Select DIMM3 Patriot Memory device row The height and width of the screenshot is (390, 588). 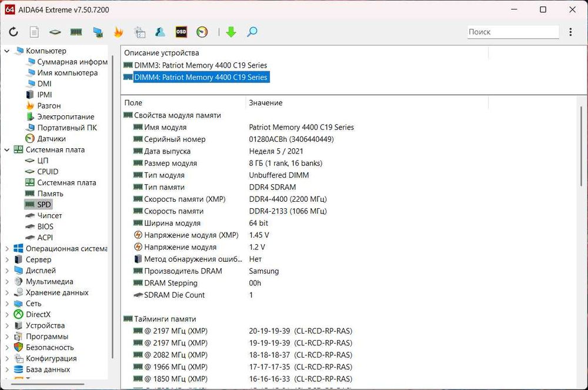pos(195,65)
